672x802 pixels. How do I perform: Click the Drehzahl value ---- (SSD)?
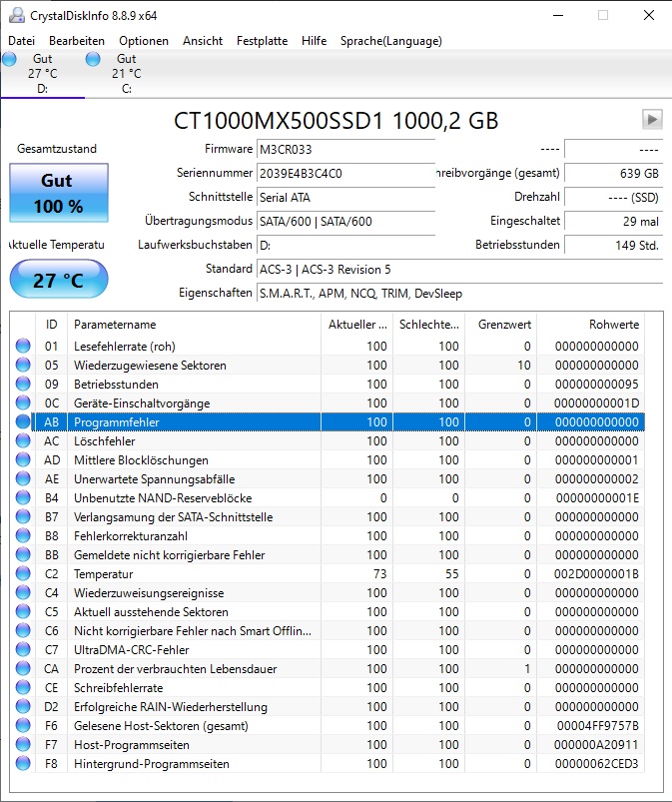point(614,198)
